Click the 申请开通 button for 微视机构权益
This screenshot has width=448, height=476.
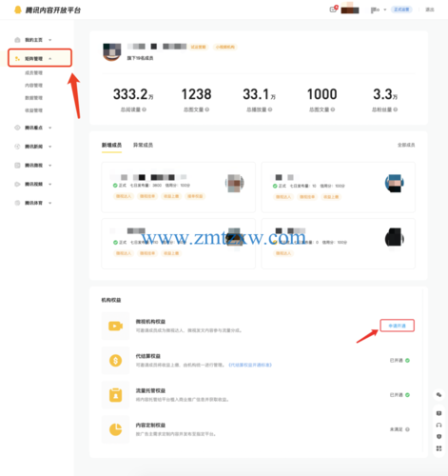pyautogui.click(x=397, y=326)
